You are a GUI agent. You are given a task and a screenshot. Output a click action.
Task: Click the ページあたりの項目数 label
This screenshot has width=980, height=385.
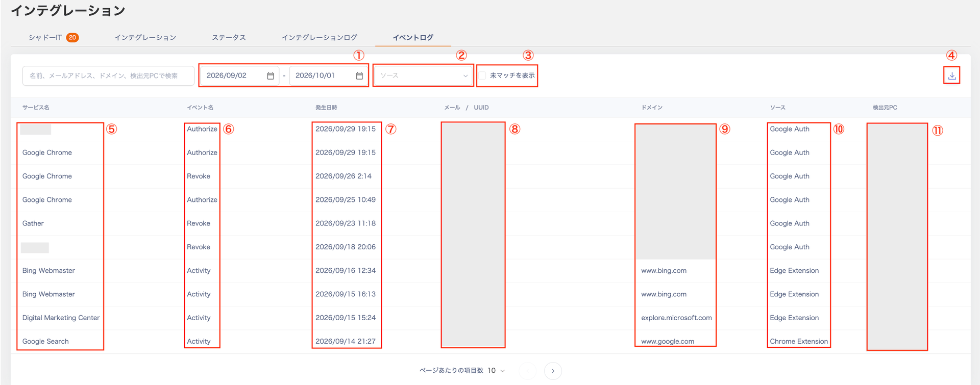[451, 371]
